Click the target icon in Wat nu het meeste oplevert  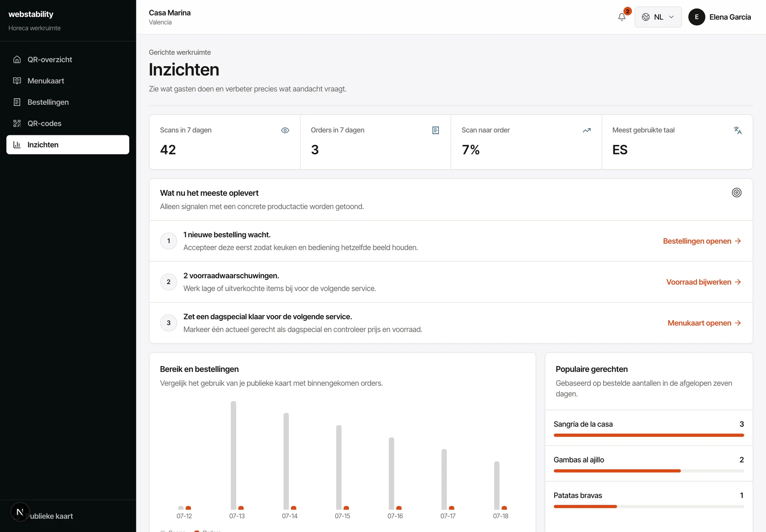[x=736, y=192]
